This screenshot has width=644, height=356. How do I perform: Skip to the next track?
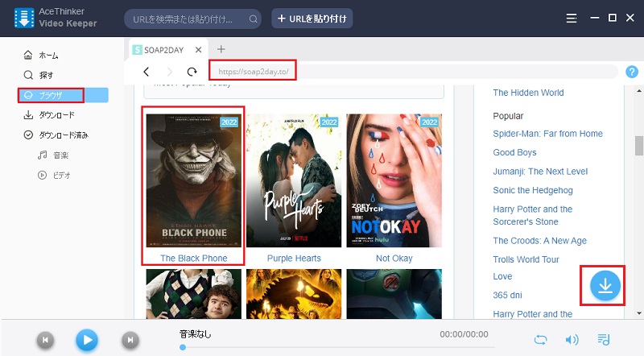[130, 340]
